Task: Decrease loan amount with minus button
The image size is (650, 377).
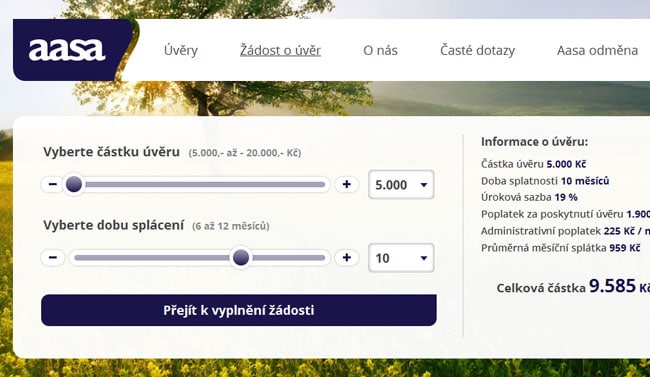Action: coord(53,184)
